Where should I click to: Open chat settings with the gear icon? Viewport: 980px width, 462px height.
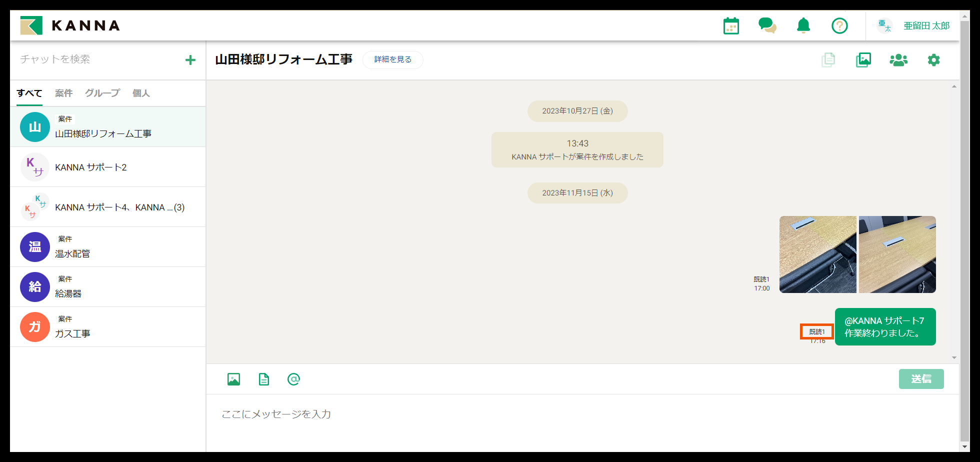(x=933, y=59)
